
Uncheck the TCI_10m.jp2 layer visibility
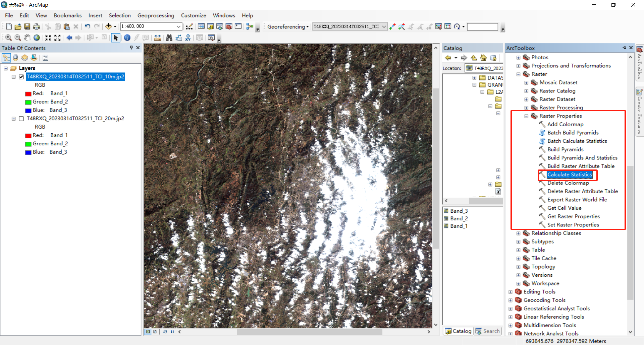coord(21,77)
